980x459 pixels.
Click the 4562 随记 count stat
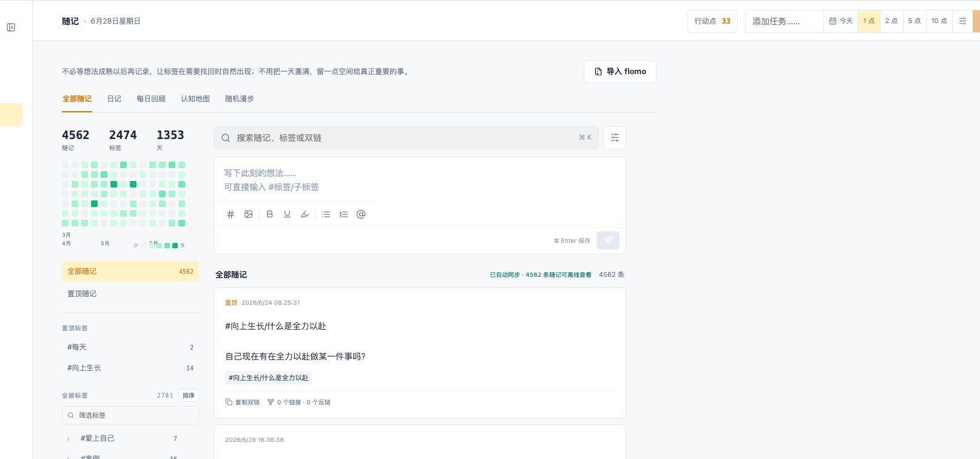tap(75, 139)
